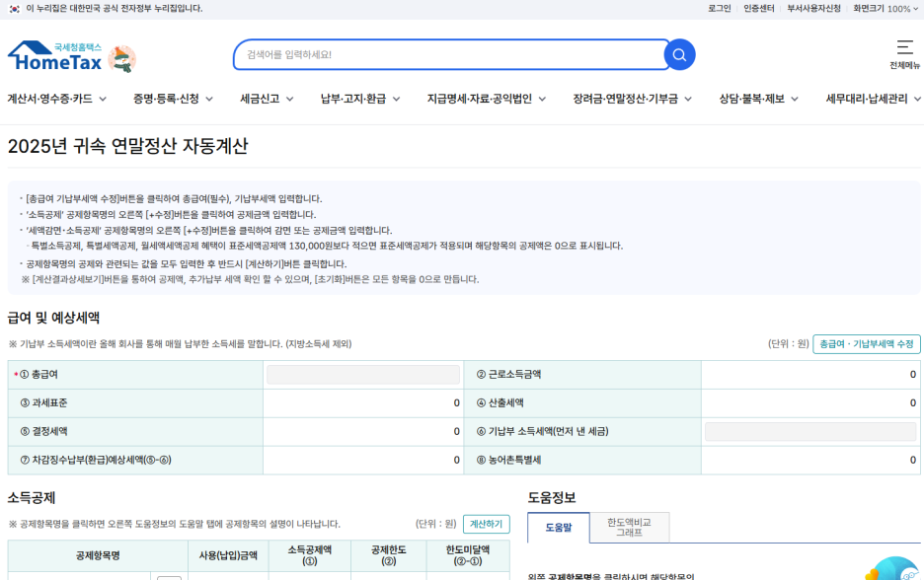Select the 도움말 tab
Screen dimensions: 924x580
click(557, 529)
